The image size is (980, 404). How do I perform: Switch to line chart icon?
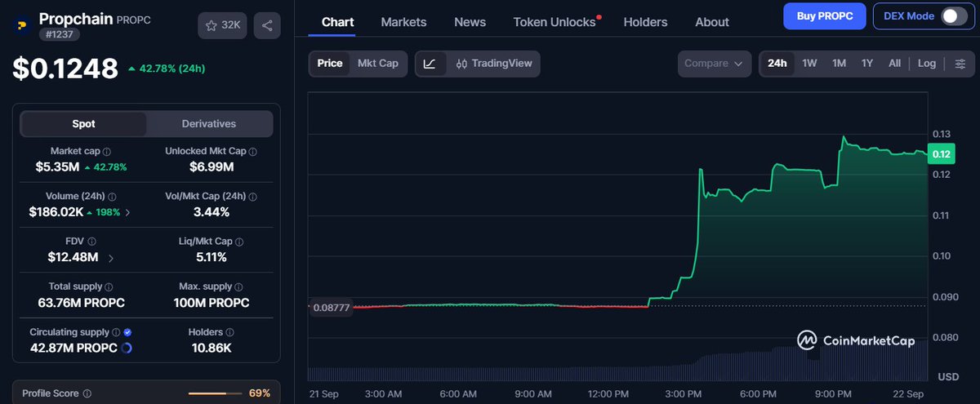pos(430,64)
